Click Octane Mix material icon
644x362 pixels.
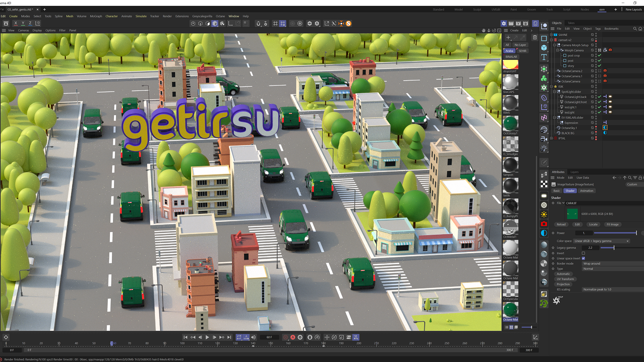[544, 282]
